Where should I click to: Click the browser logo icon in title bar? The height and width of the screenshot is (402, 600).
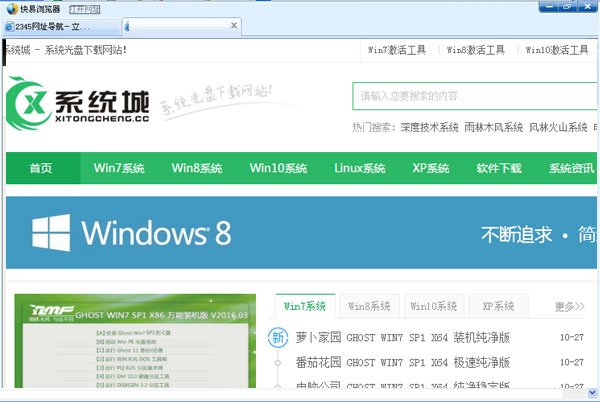[12, 9]
